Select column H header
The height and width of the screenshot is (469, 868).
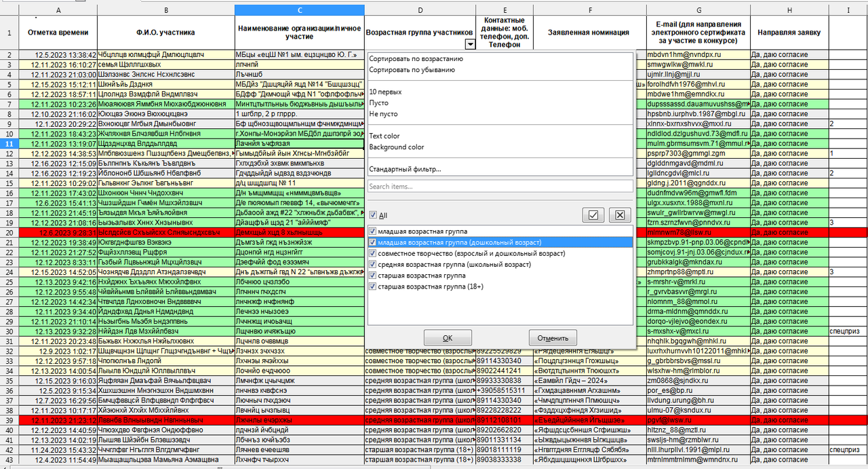coord(789,10)
